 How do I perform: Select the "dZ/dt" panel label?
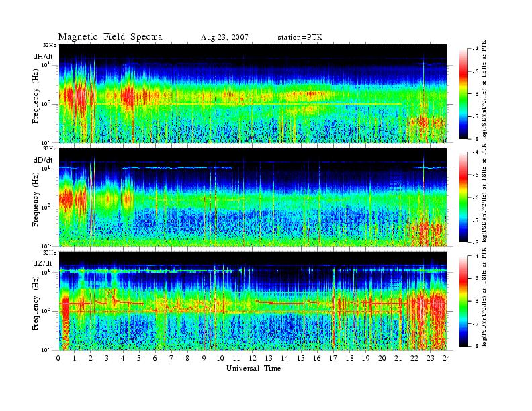[x=43, y=263]
